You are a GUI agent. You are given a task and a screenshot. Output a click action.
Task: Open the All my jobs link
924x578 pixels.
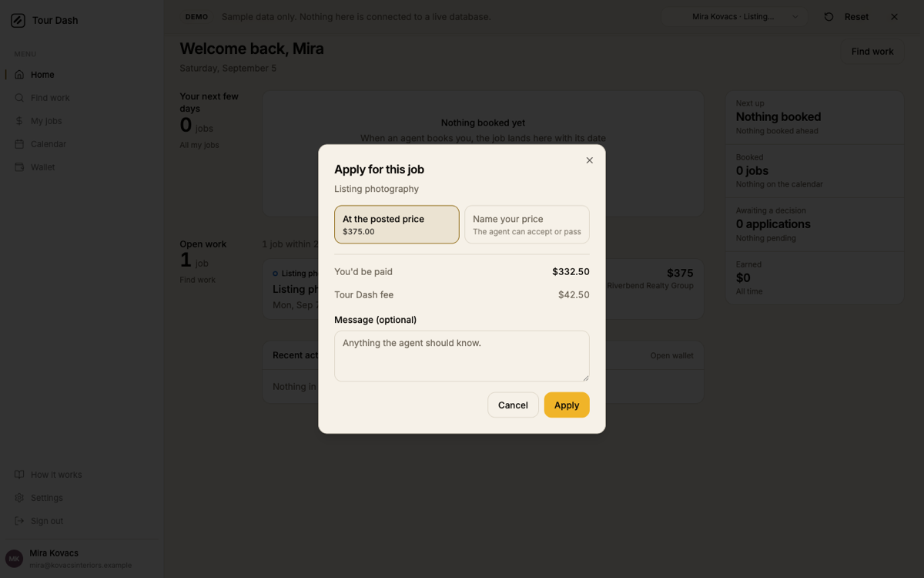point(199,145)
